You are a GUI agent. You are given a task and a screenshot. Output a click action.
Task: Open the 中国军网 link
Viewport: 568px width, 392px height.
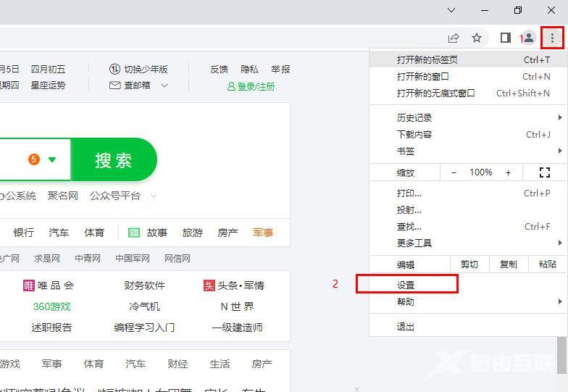[x=133, y=258]
